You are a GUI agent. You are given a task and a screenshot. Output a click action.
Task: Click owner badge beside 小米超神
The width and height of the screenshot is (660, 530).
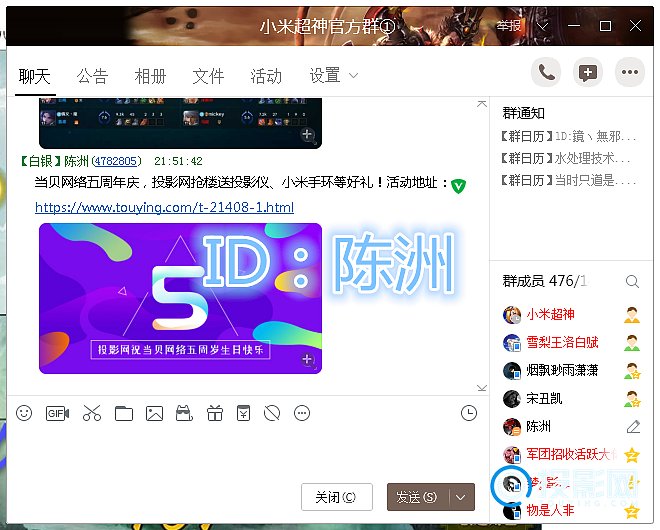click(632, 315)
